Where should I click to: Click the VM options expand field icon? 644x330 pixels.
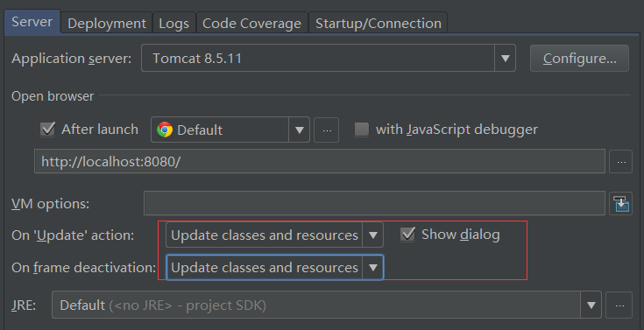(x=621, y=204)
